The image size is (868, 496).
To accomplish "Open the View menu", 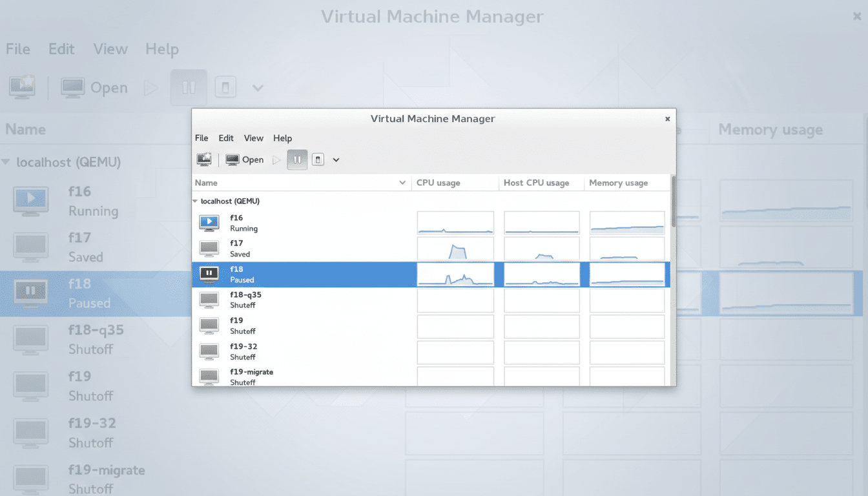I will [253, 138].
